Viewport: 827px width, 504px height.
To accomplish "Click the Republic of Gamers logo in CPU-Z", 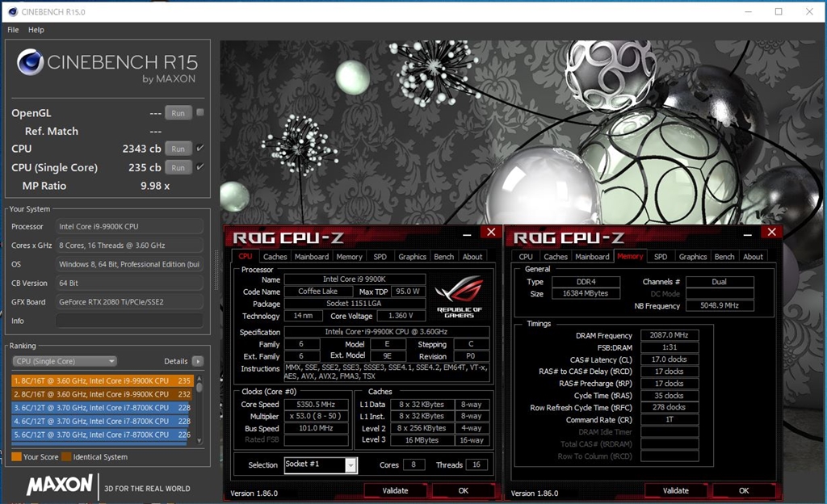I will (459, 297).
